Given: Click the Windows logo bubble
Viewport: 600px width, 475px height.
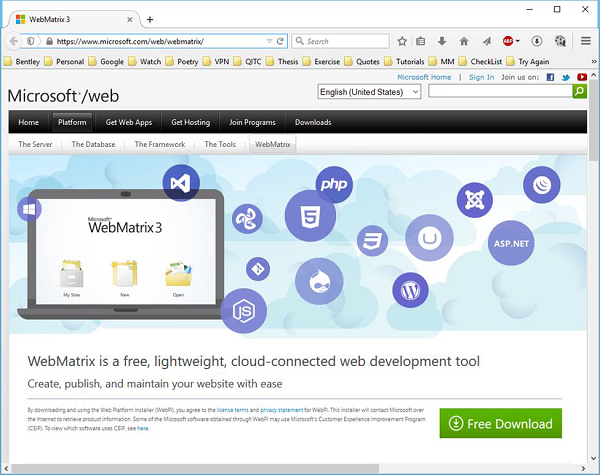Looking at the screenshot, I should (x=29, y=209).
